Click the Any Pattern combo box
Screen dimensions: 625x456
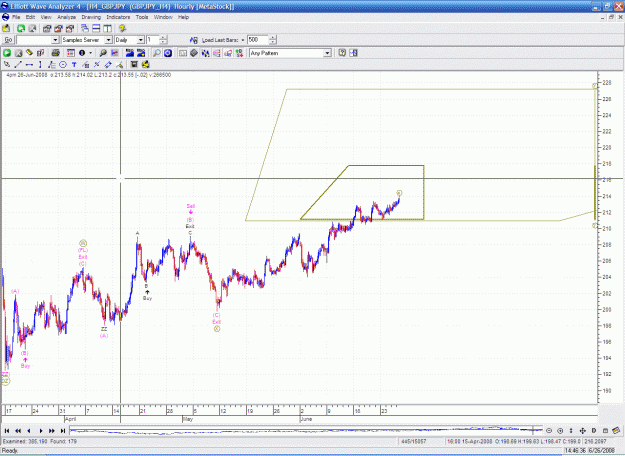(290, 53)
